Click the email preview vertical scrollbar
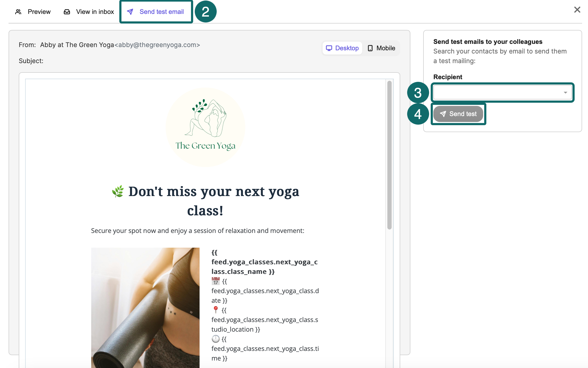Image resolution: width=588 pixels, height=368 pixels. tap(390, 155)
